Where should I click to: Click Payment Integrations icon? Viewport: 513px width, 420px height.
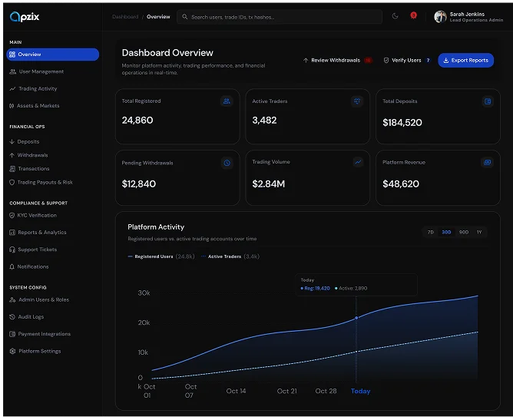click(x=12, y=334)
